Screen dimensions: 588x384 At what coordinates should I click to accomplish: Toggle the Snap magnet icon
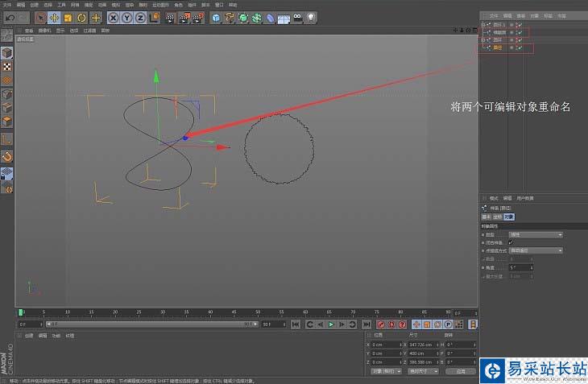(x=6, y=156)
